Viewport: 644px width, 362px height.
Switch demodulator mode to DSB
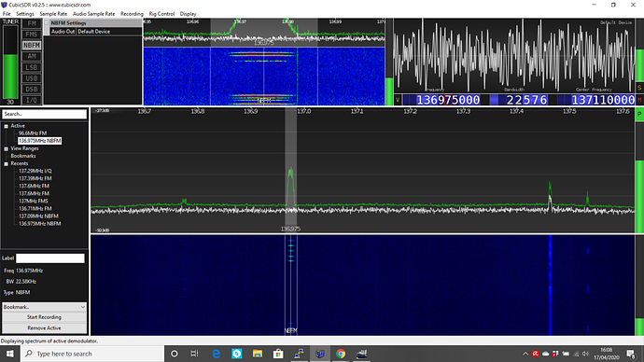[32, 89]
